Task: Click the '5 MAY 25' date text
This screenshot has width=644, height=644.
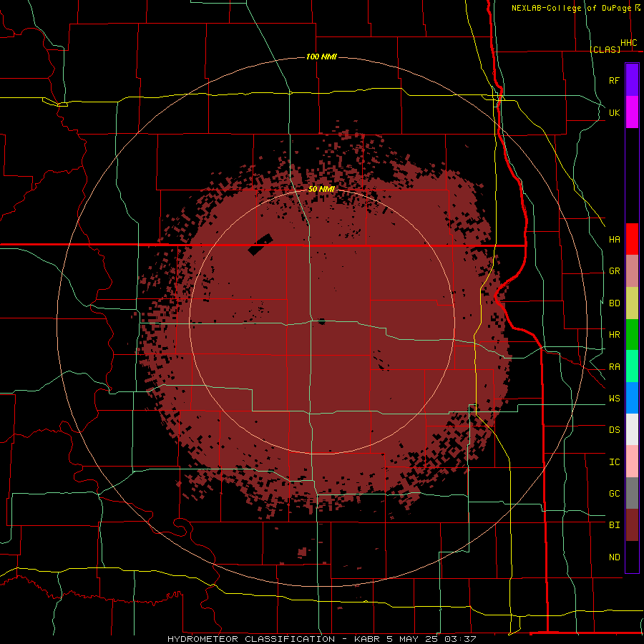Action: [x=412, y=639]
